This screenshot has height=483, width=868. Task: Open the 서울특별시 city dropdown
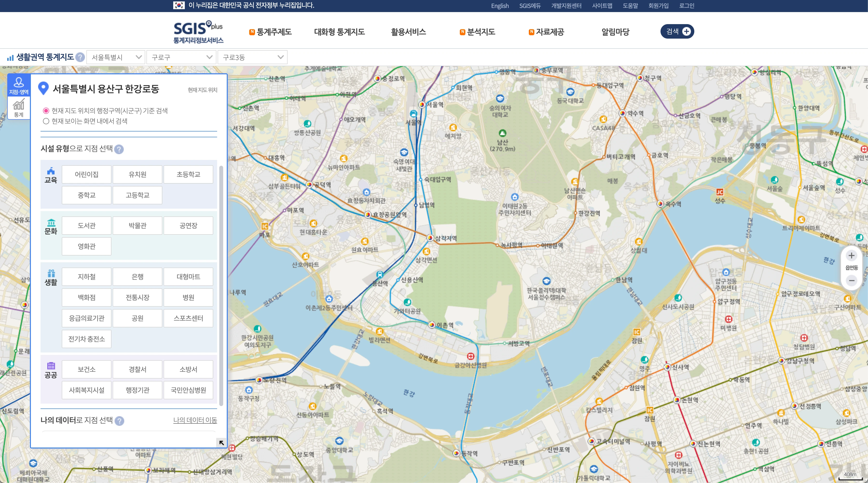(116, 57)
